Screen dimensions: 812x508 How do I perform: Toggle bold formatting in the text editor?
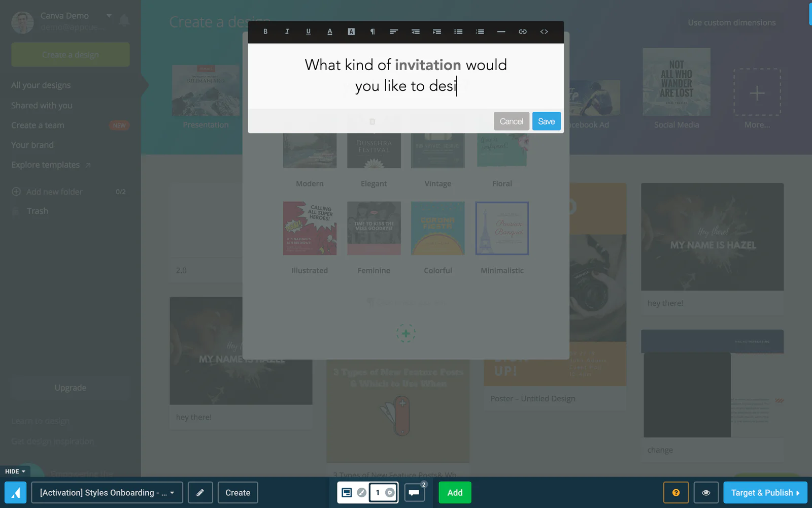(265, 31)
